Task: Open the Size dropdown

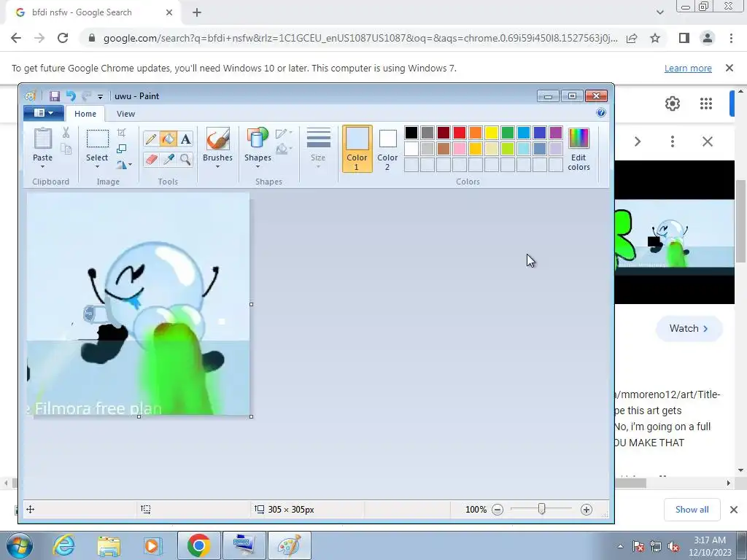Action: click(318, 148)
